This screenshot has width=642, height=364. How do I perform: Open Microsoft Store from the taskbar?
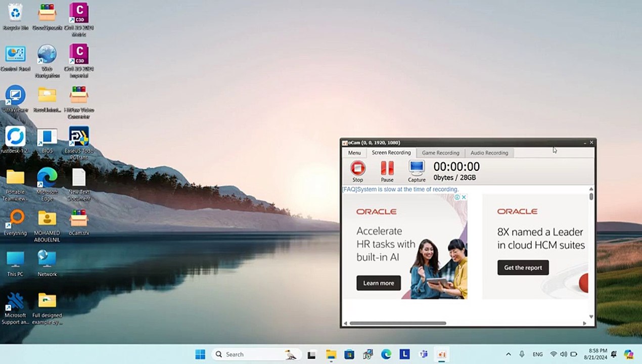point(349,354)
